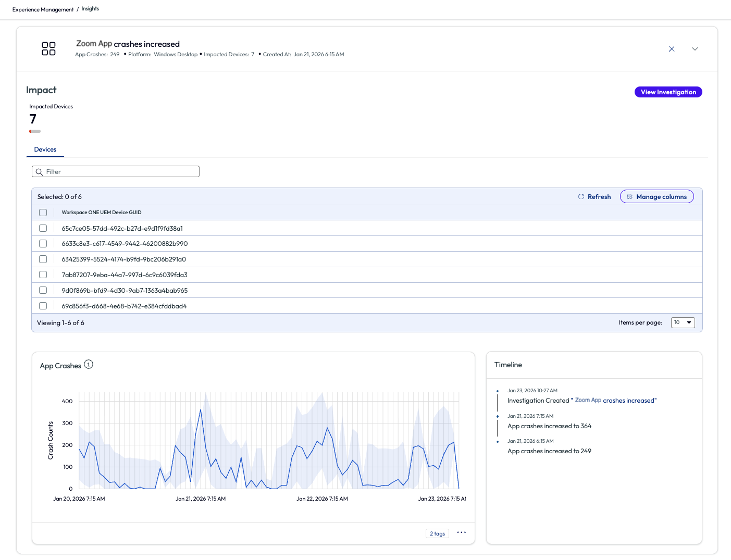Click the app grid icon beside Zoom App title
731x560 pixels.
click(48, 48)
